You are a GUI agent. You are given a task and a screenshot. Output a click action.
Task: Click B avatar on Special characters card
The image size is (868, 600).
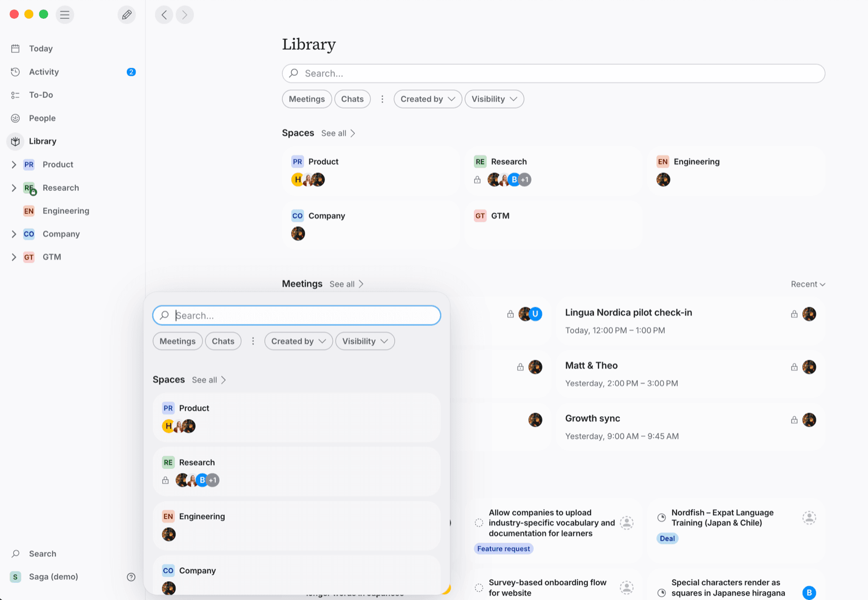tap(809, 593)
